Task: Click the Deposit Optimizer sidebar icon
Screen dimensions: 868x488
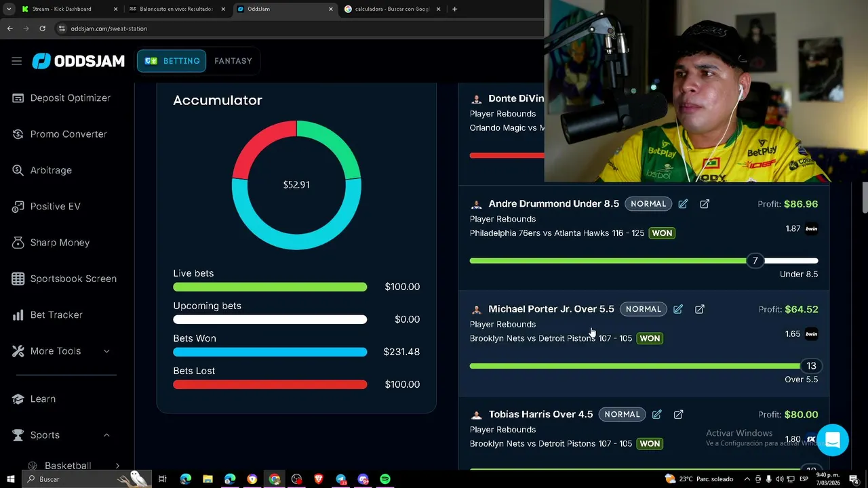Action: [18, 98]
